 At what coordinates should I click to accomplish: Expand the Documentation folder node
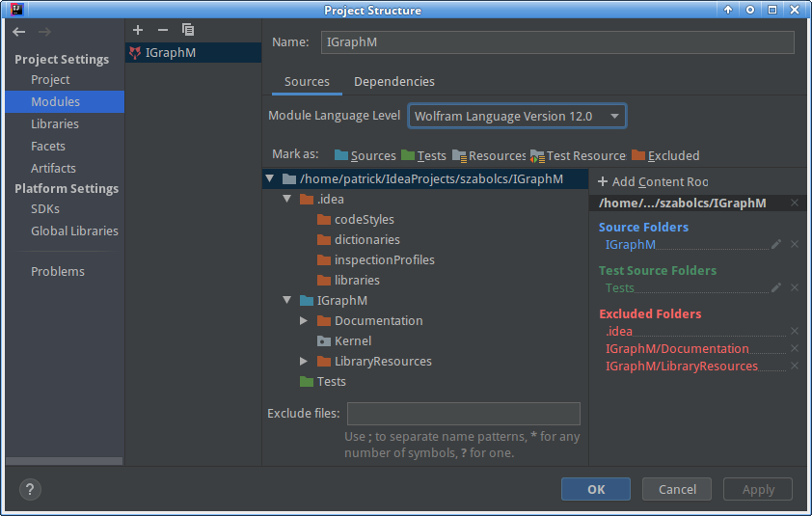click(x=305, y=320)
